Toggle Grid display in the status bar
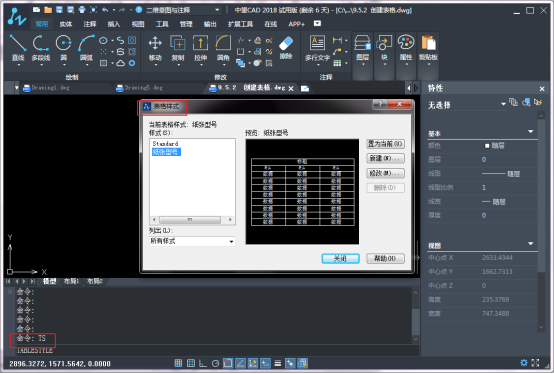Image resolution: width=554 pixels, height=374 pixels. [191, 363]
